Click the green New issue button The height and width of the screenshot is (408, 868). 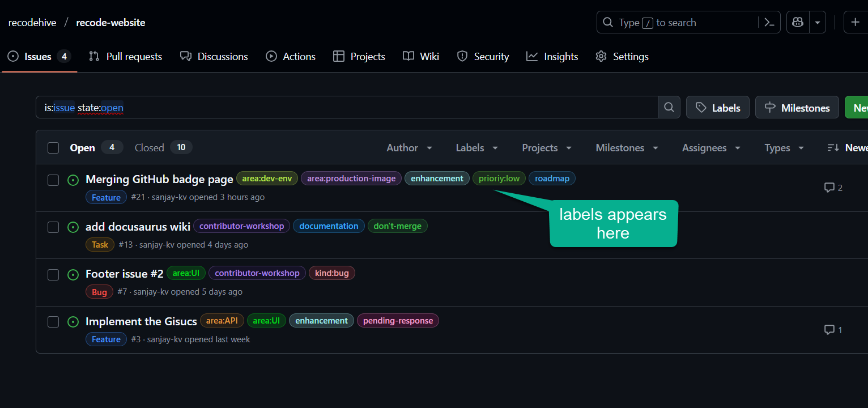coord(856,108)
